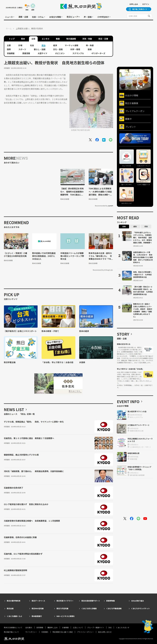The height and width of the screenshot is (644, 157).
Task: Share article on X below the photo
Action: click(x=90, y=140)
